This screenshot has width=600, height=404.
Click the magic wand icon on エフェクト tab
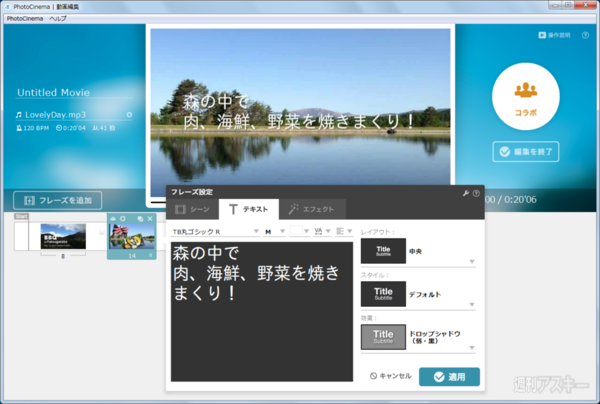293,209
